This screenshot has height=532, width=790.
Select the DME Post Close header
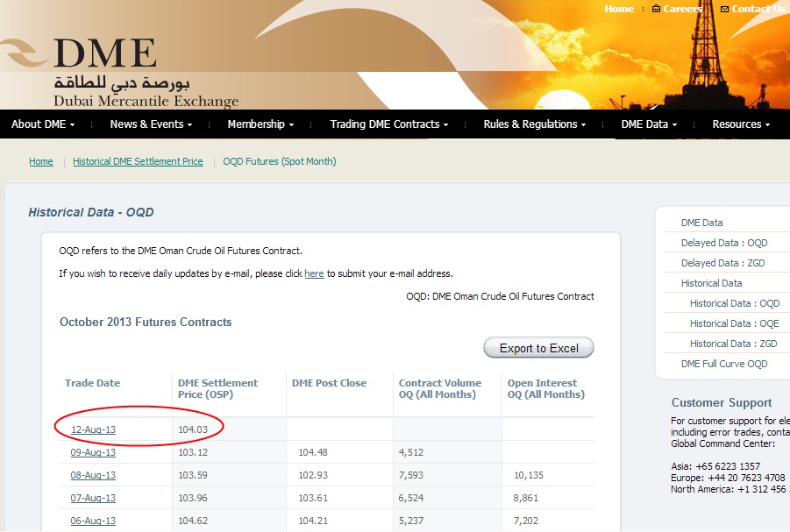coord(329,383)
